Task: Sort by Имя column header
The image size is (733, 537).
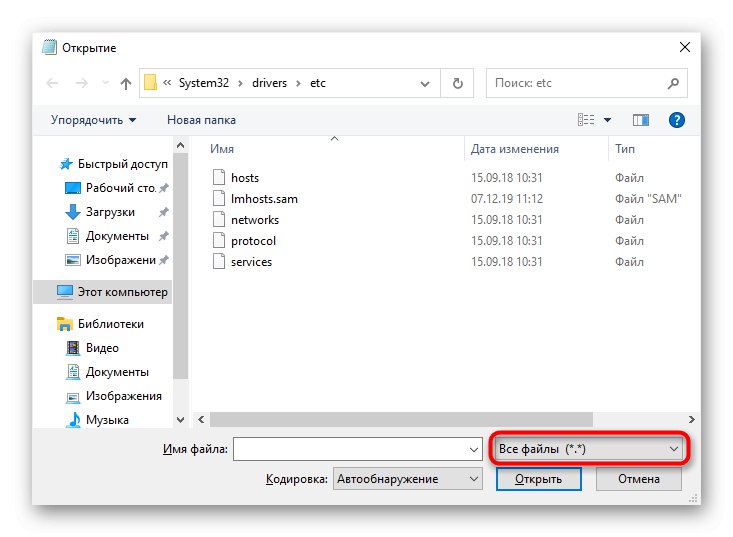Action: (222, 149)
